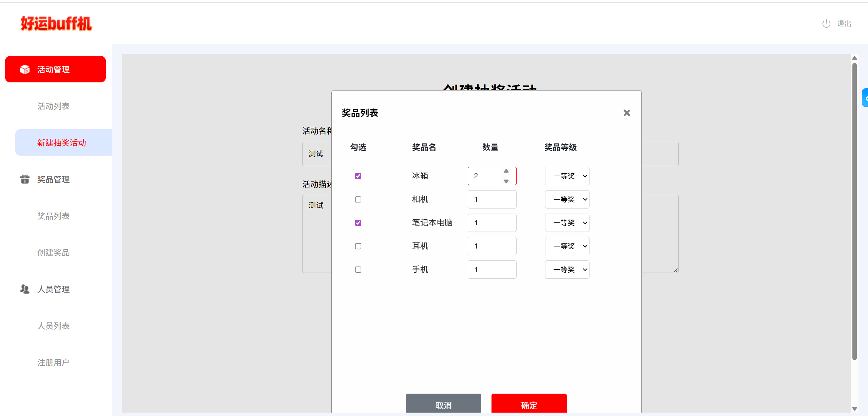
Task: Open the 冰箱 prize level dropdown
Action: (567, 176)
